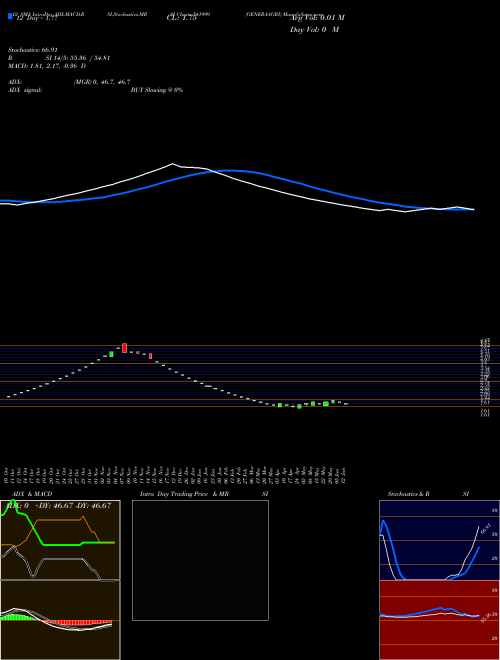Click the 'Intra Day Trading Price & MR' title
This screenshot has width=500, height=660.
coord(185,494)
